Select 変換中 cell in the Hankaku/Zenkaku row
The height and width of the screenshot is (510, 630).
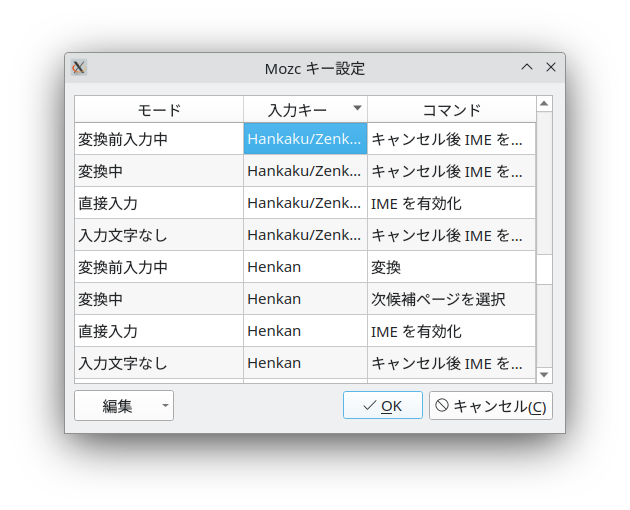coord(159,171)
